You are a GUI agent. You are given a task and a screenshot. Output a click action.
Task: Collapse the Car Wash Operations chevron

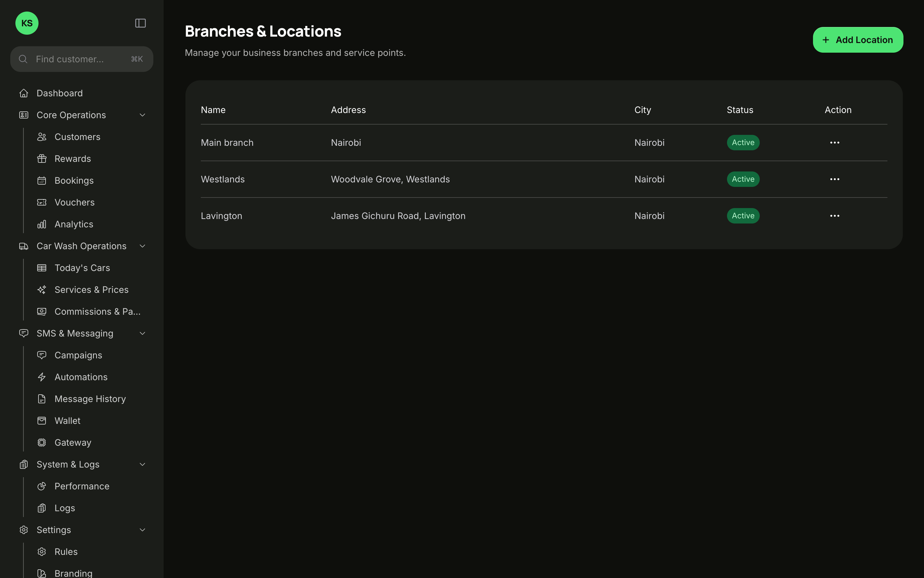click(142, 246)
